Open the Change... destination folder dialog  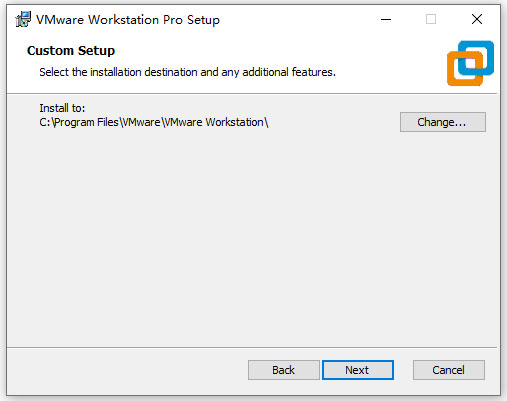tap(443, 122)
